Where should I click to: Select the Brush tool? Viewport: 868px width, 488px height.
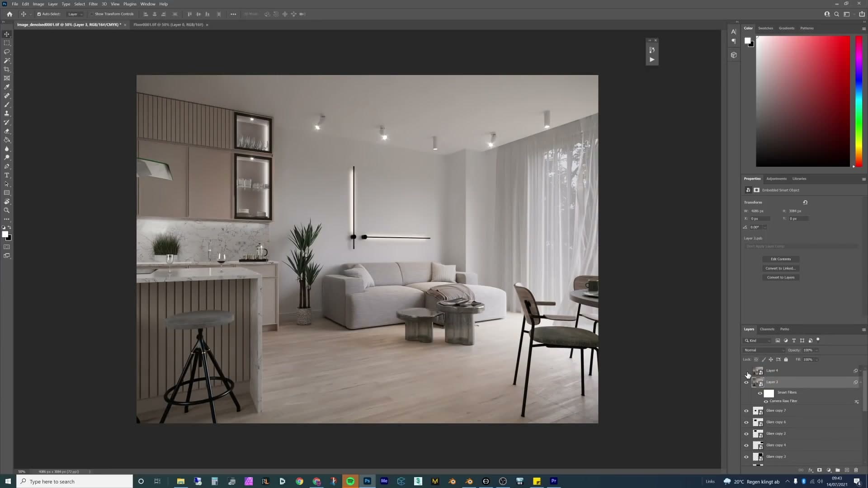tap(7, 105)
